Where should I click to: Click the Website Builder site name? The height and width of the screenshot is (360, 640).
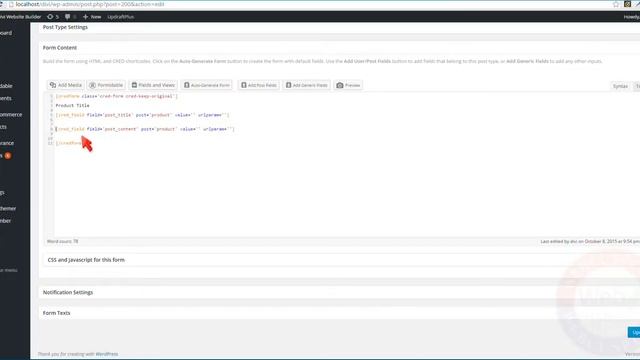click(20, 17)
